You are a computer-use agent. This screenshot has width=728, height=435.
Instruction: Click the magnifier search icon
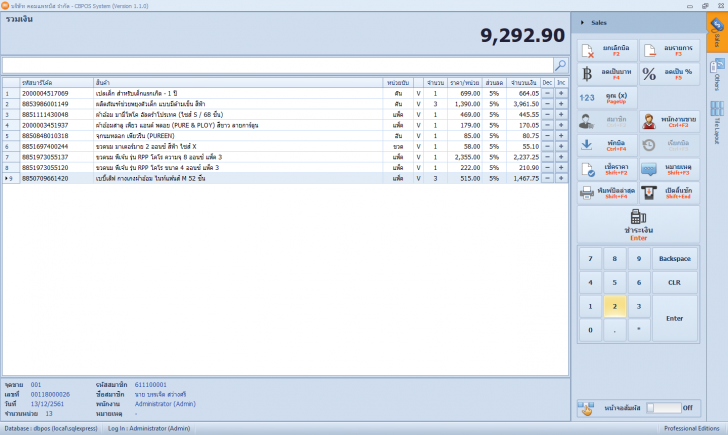pos(560,65)
